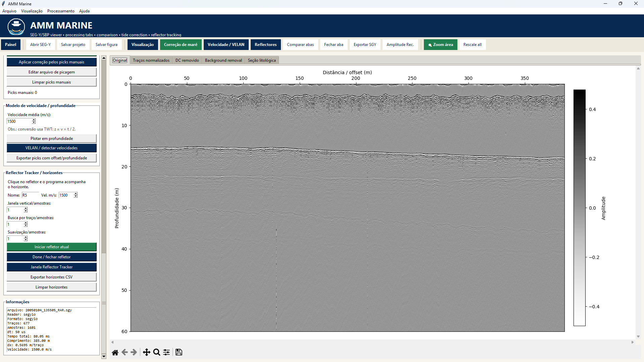Activate the Pan axes cross-arrows tool
Viewport: 644px width, 362px height.
[147, 352]
